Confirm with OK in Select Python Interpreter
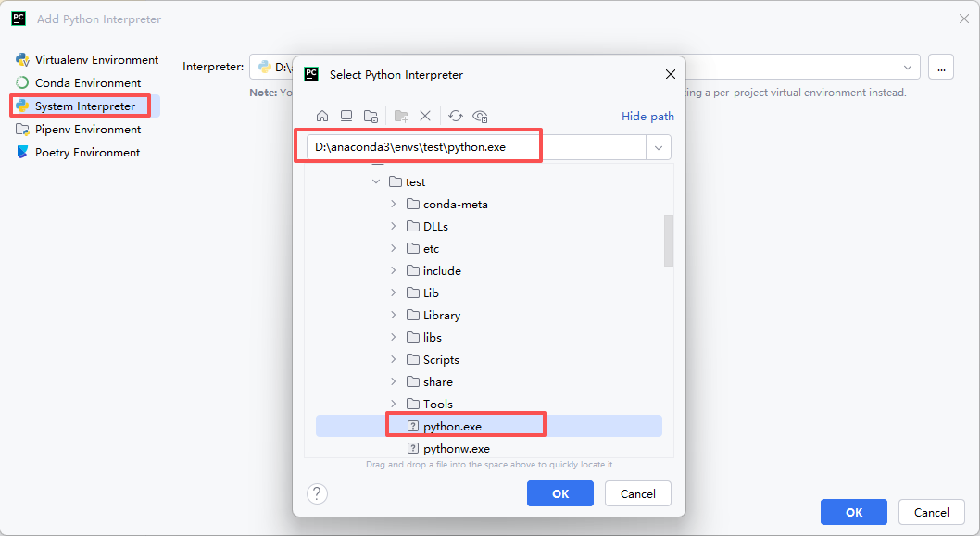 coord(560,493)
